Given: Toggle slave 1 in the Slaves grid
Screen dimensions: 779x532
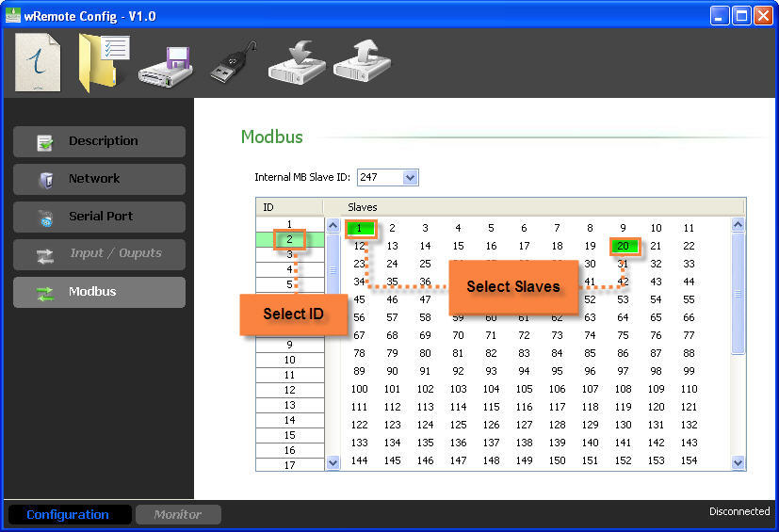Looking at the screenshot, I should tap(359, 228).
